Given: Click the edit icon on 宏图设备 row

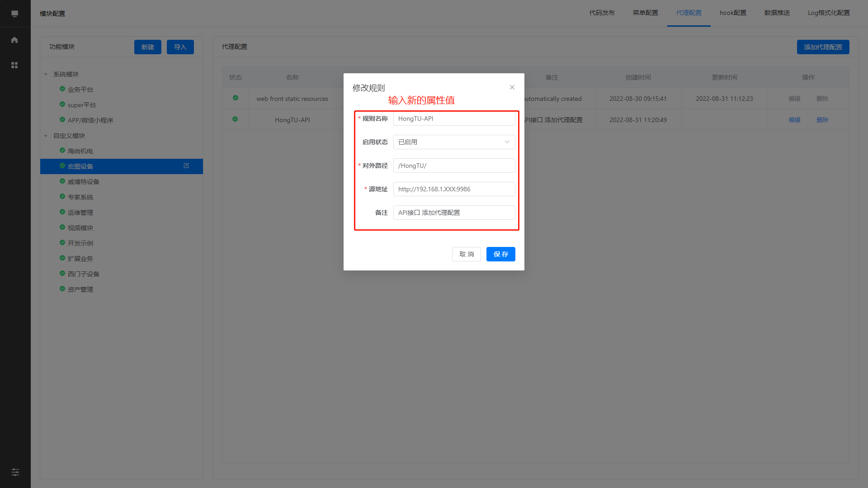Looking at the screenshot, I should point(186,166).
